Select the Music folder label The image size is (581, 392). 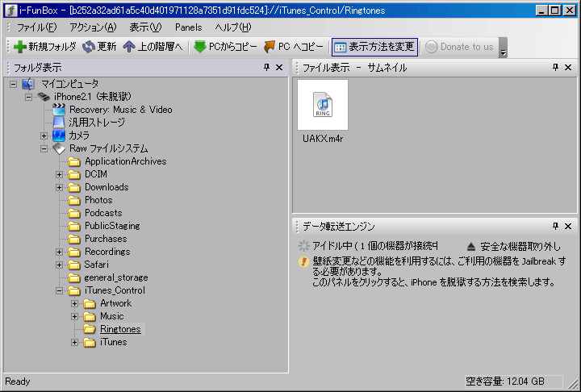pos(112,316)
